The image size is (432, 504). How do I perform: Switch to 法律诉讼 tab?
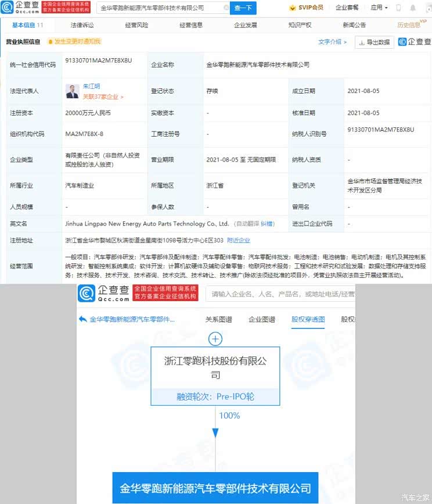click(x=82, y=26)
